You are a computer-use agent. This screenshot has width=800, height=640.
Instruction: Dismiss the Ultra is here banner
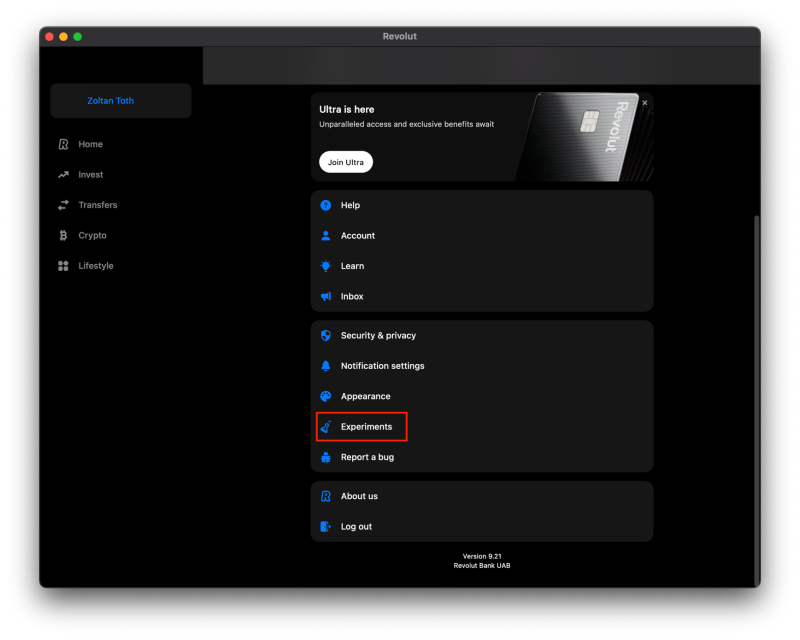pos(645,103)
